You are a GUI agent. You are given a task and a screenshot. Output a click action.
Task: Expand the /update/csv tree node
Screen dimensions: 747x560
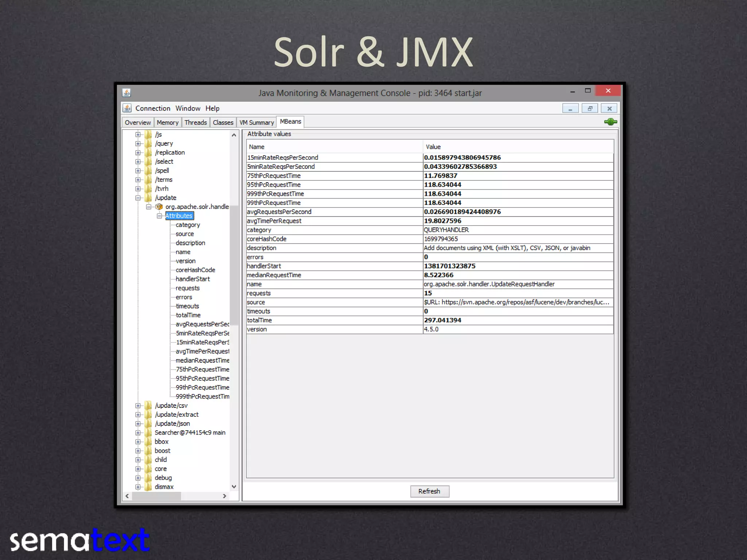(138, 405)
